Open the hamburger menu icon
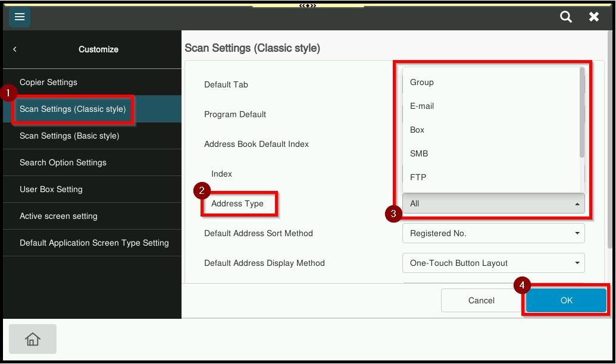Viewport: 616px width, 364px height. click(x=20, y=17)
